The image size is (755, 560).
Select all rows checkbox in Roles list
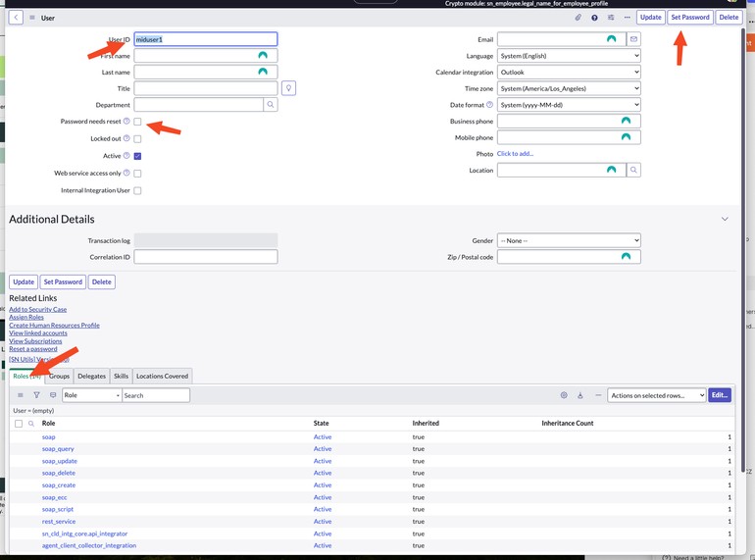[19, 424]
